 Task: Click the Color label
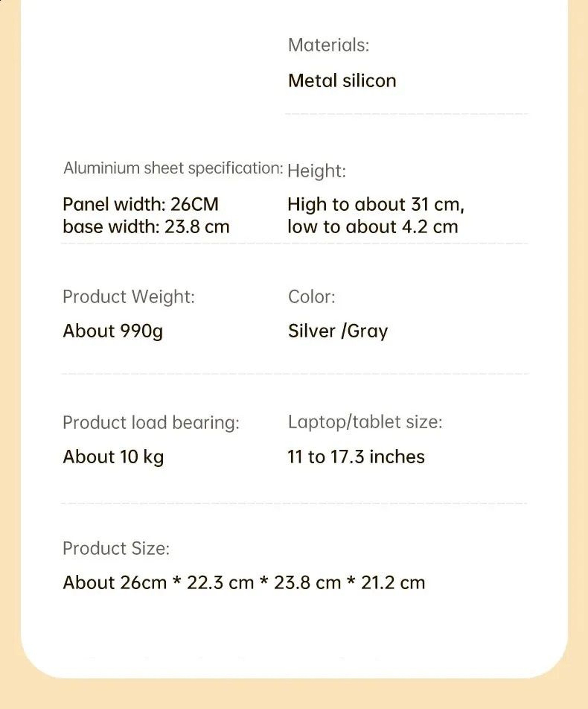[x=312, y=297]
